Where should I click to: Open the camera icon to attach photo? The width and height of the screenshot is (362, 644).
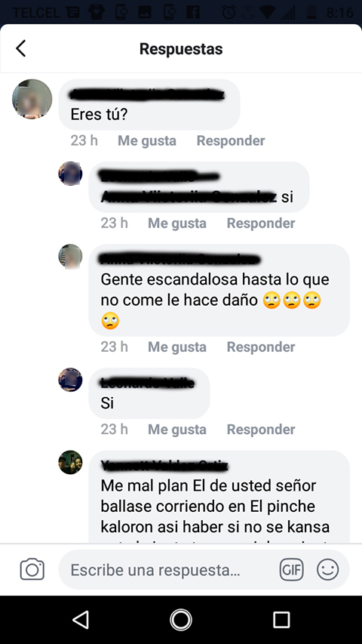coord(32,570)
